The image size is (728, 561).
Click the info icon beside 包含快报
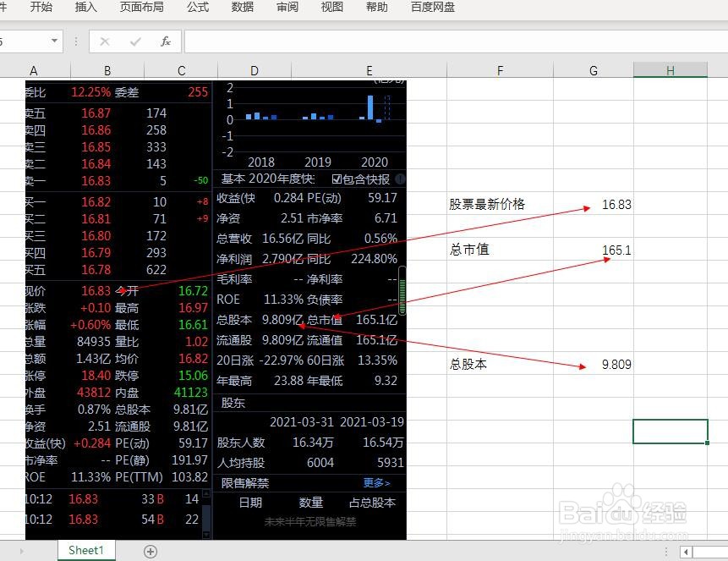coord(400,179)
